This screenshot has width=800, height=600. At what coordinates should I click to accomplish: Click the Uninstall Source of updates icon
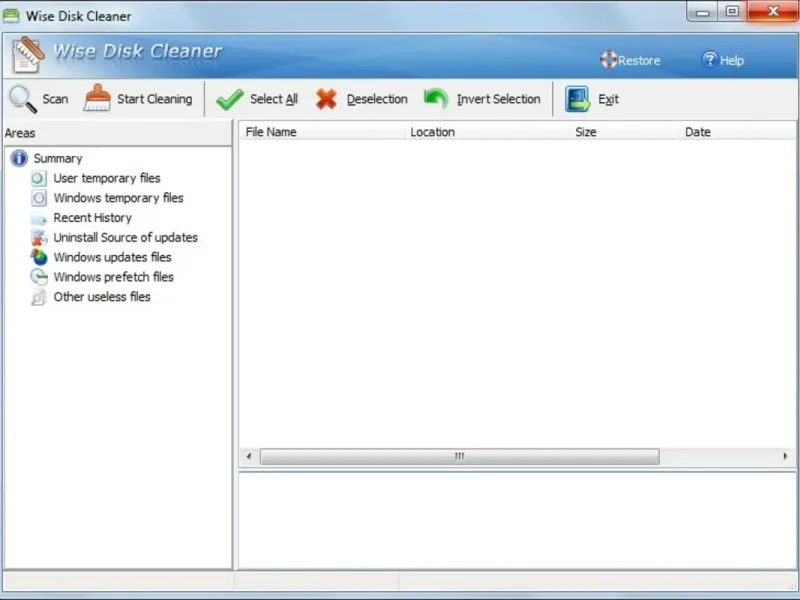pyautogui.click(x=38, y=238)
